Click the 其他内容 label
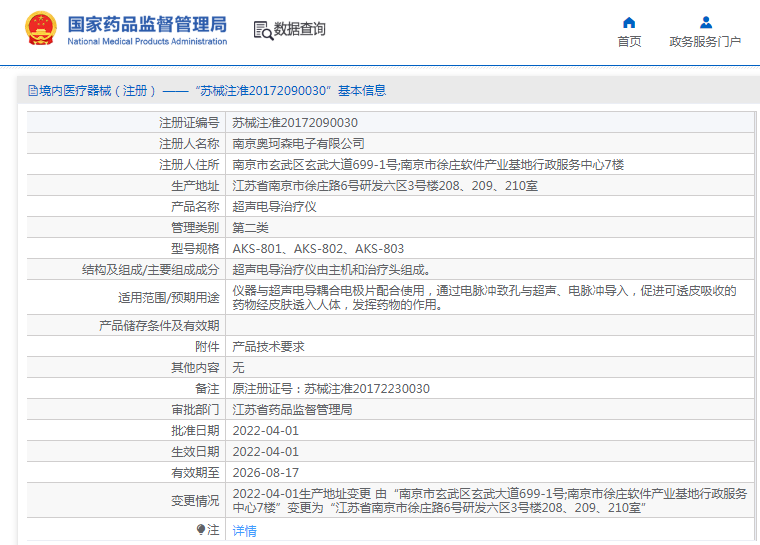 point(195,368)
